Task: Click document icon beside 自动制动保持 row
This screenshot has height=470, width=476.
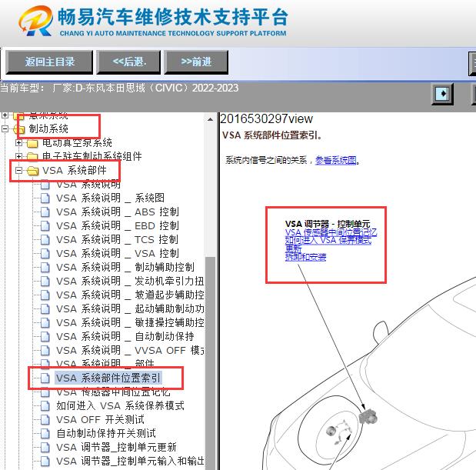Action: [45, 337]
